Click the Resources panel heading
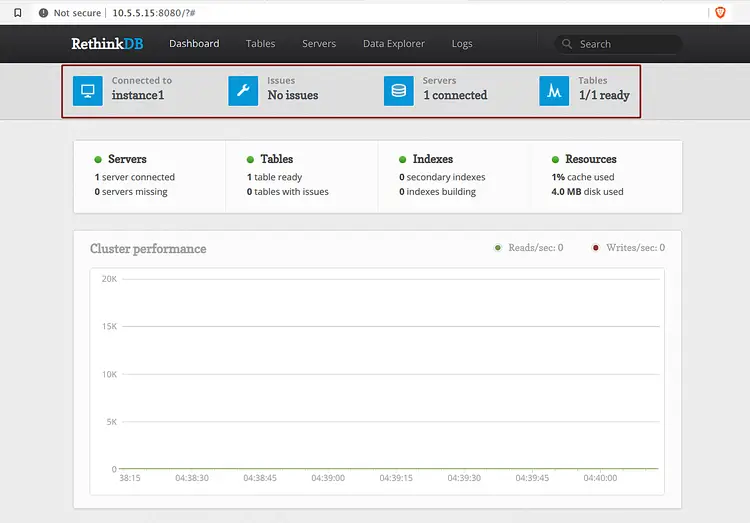 591,159
